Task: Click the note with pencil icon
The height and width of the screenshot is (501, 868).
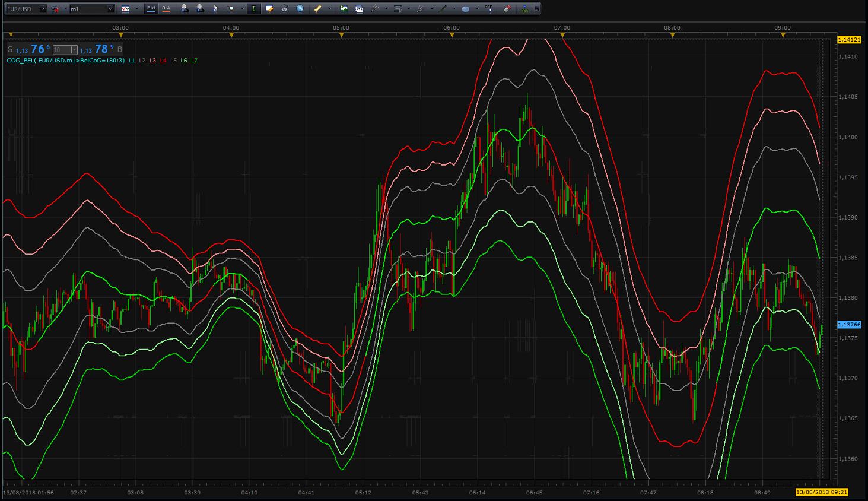Action: 269,9
